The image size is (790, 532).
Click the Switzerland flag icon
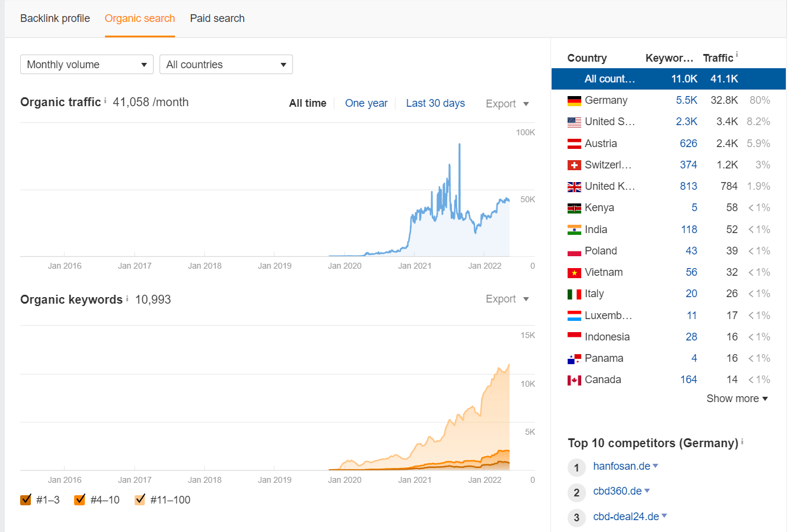pos(574,165)
